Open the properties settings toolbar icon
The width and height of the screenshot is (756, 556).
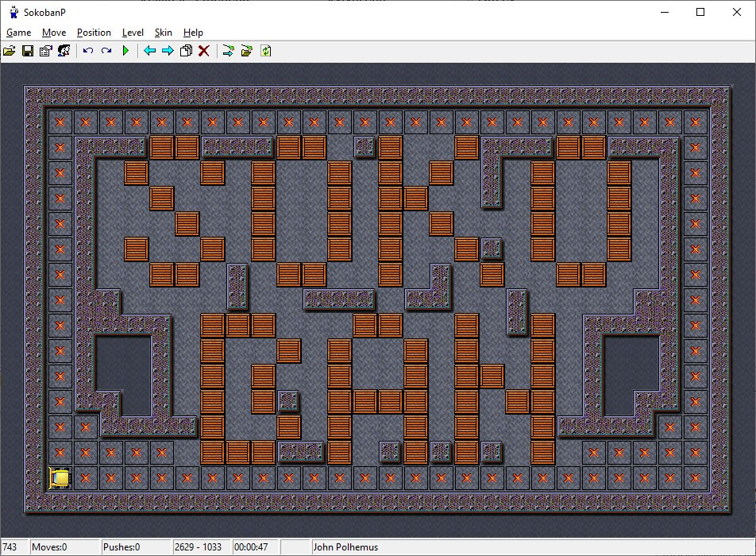(x=45, y=51)
